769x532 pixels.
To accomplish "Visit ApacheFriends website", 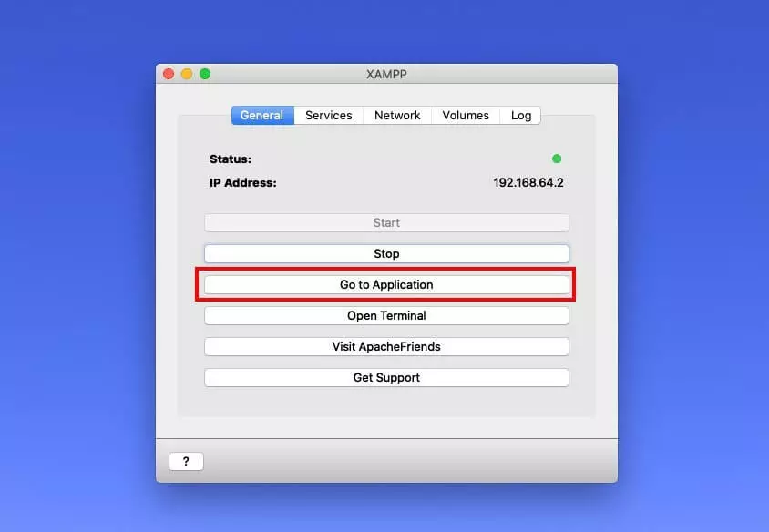I will point(386,346).
